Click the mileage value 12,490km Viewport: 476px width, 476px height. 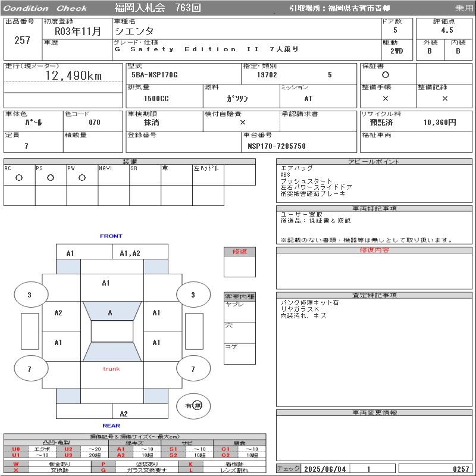[x=74, y=76]
